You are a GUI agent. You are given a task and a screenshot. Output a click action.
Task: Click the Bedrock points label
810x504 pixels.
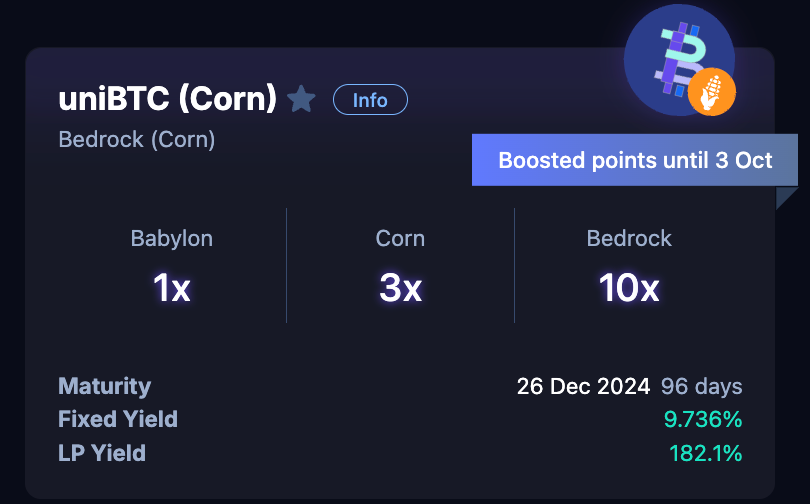point(629,239)
